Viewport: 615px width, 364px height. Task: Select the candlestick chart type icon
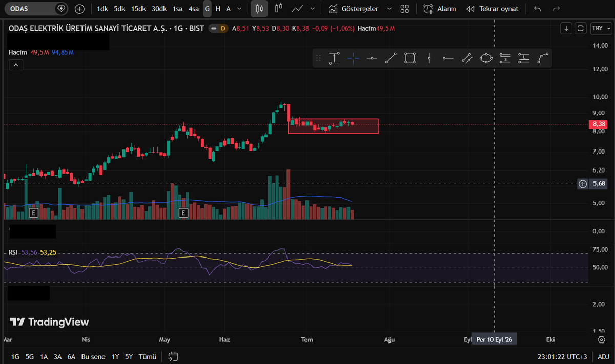[259, 9]
